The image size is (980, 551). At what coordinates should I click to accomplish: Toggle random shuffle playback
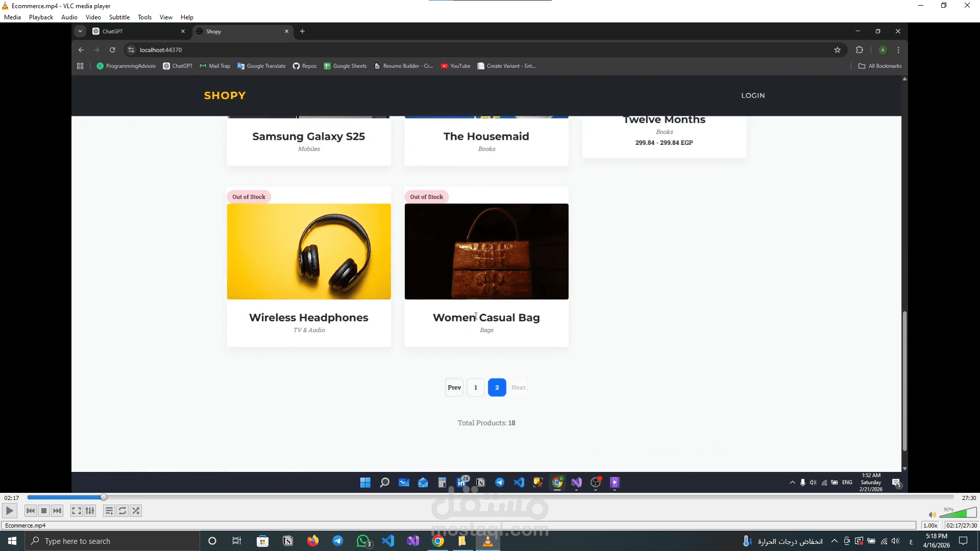(136, 511)
